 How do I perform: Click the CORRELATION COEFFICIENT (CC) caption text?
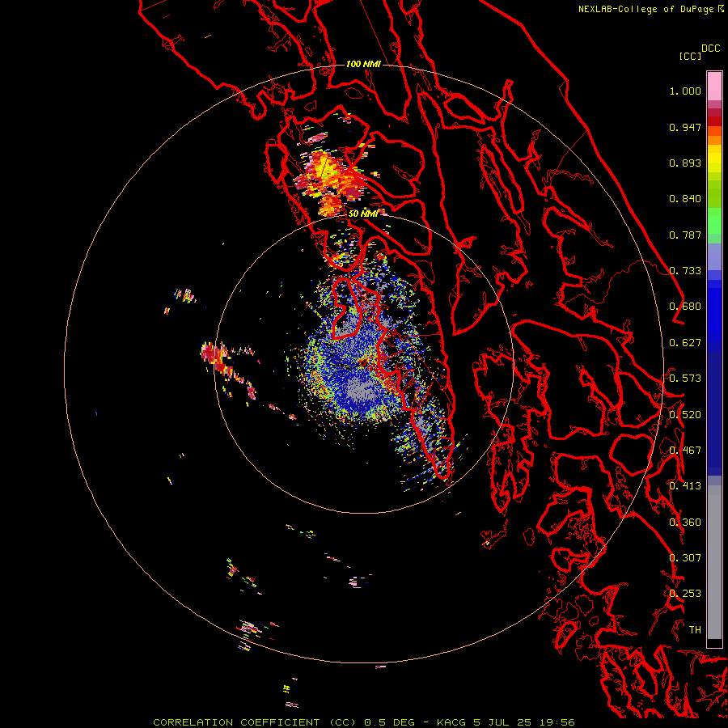point(255,722)
